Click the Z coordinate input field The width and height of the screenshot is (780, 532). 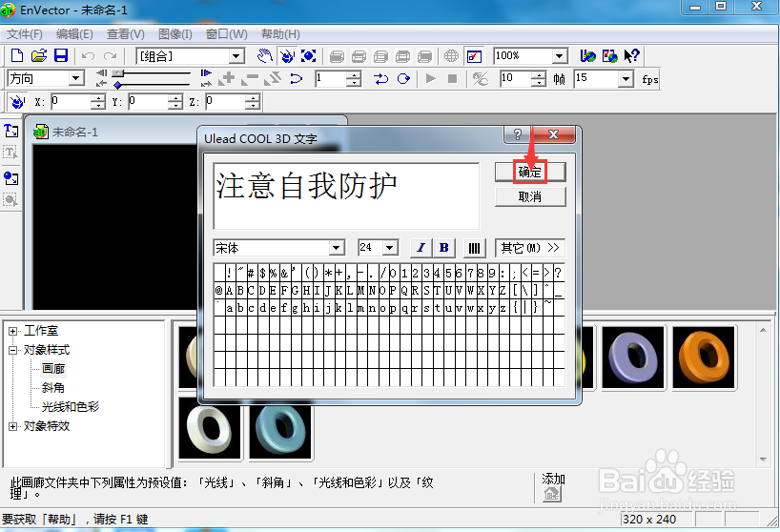pyautogui.click(x=226, y=102)
